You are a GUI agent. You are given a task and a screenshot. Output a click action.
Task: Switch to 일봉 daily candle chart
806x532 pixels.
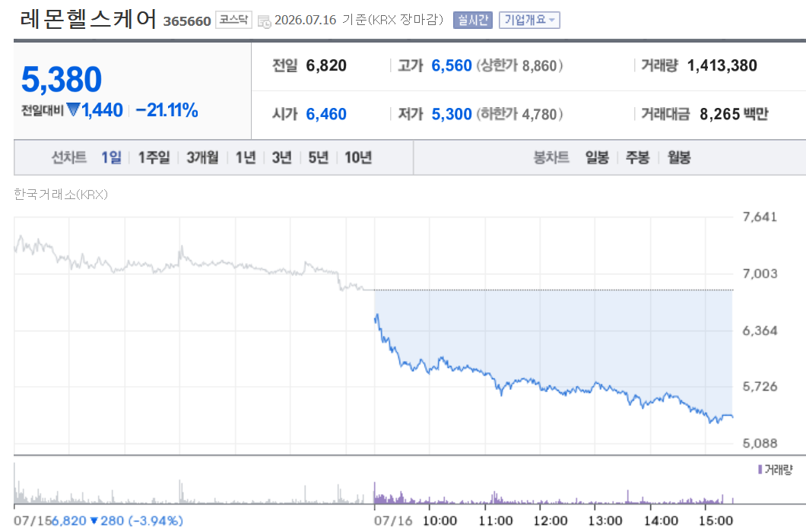pyautogui.click(x=597, y=157)
